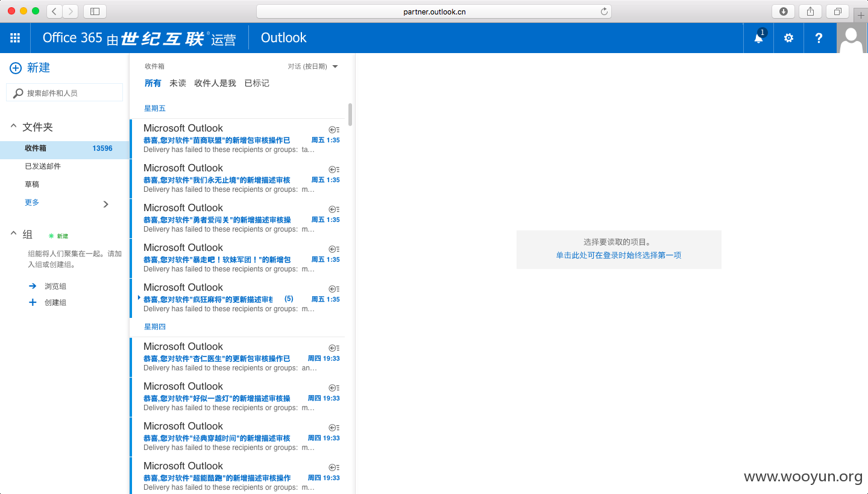The width and height of the screenshot is (868, 494).
Task: Go back with the Safari back arrow
Action: coord(54,11)
